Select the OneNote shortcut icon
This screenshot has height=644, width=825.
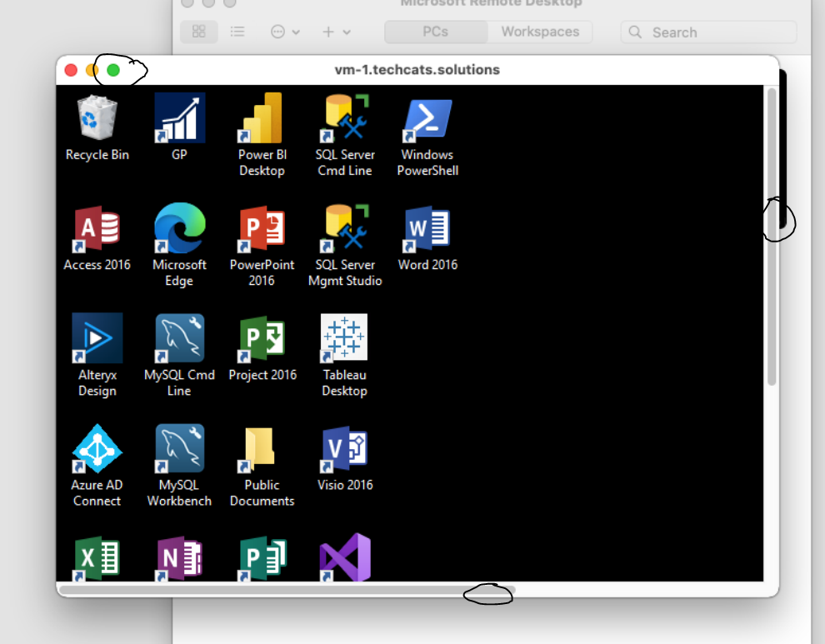pyautogui.click(x=179, y=558)
